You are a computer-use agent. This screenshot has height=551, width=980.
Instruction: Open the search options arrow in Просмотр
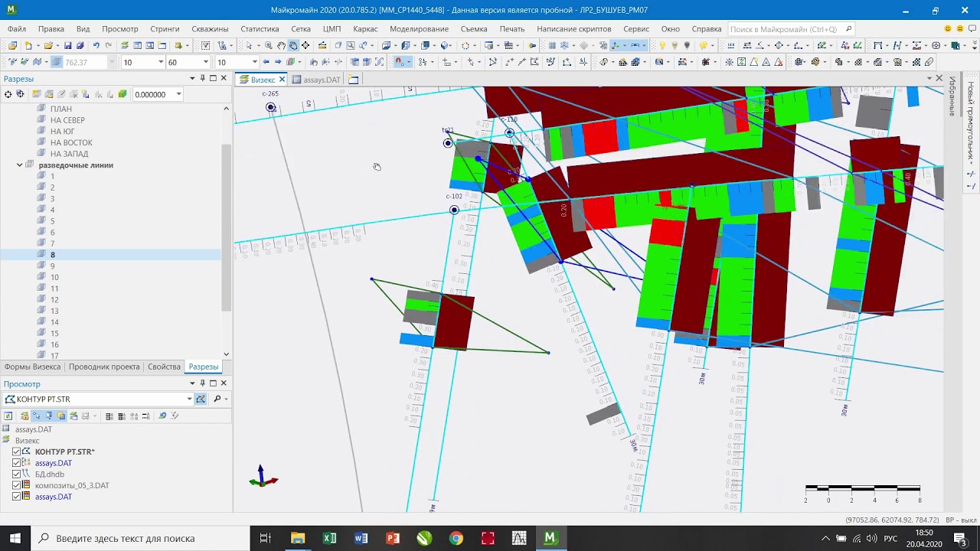click(227, 399)
